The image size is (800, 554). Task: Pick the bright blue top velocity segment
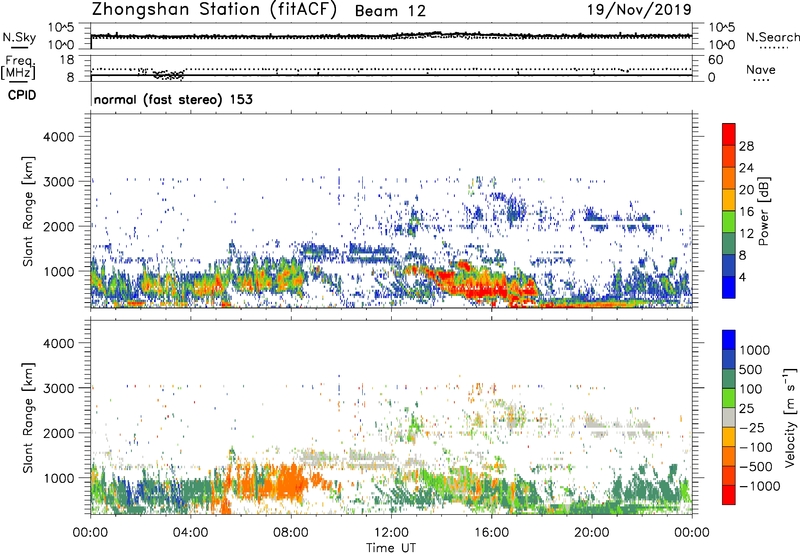[x=729, y=340]
